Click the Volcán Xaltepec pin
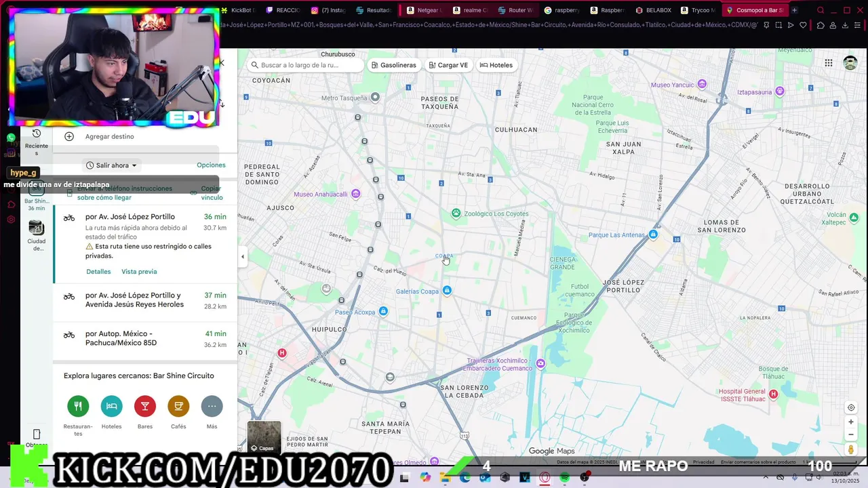This screenshot has height=488, width=868. (x=854, y=218)
